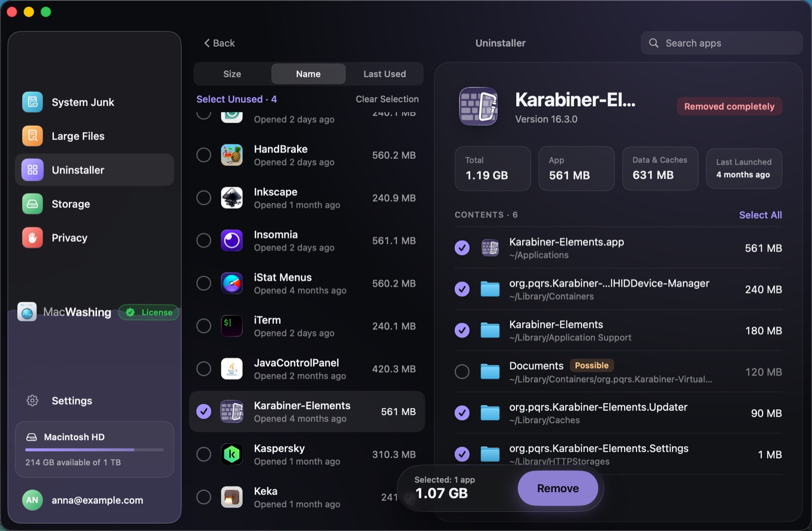
Task: Click the Keka app icon
Action: click(232, 497)
